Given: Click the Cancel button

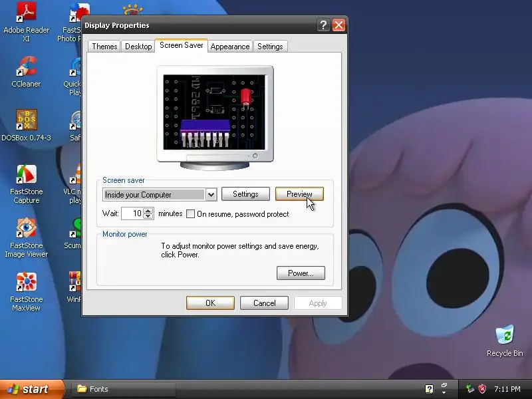Looking at the screenshot, I should (264, 303).
